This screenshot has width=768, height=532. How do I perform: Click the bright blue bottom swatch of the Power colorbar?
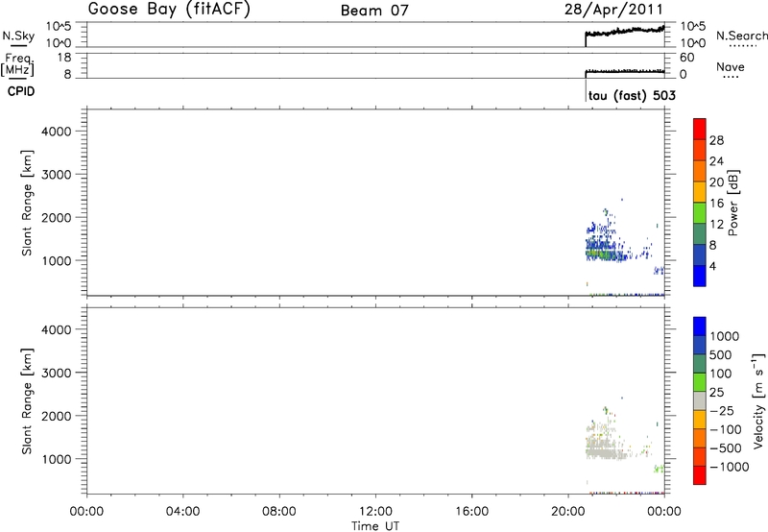[700, 276]
